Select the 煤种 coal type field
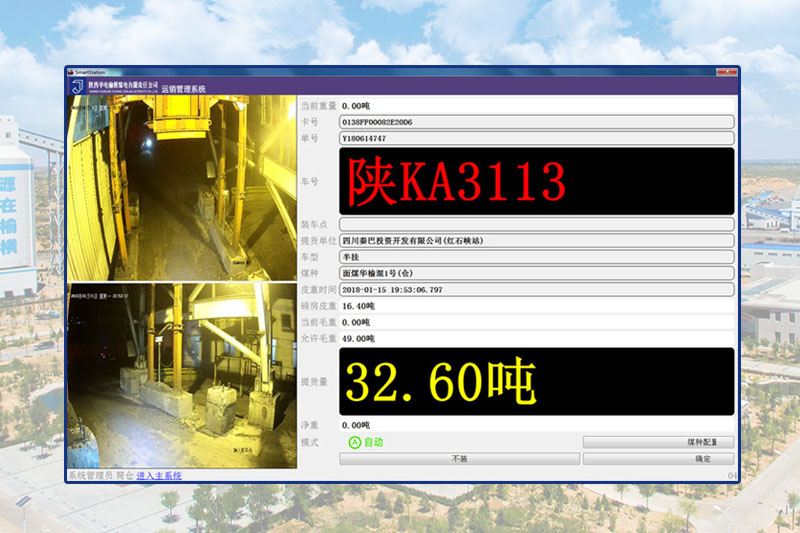The width and height of the screenshot is (800, 533). (536, 273)
